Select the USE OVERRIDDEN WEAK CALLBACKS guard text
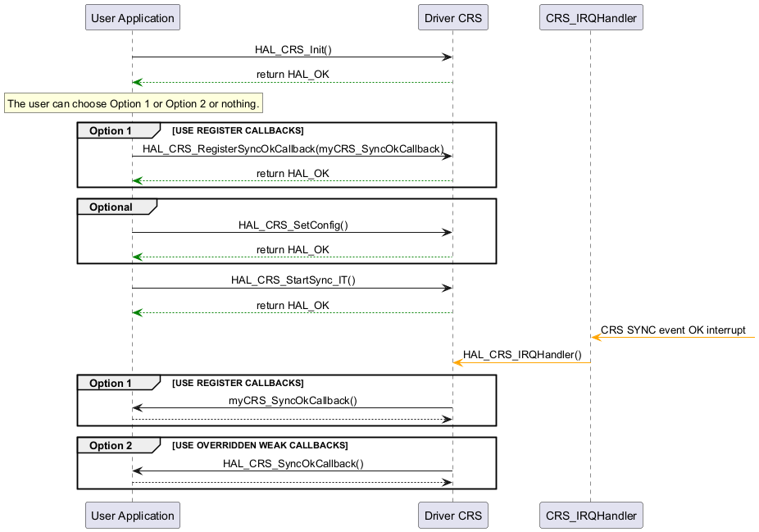Viewport: 759px width, 532px height. [x=260, y=446]
